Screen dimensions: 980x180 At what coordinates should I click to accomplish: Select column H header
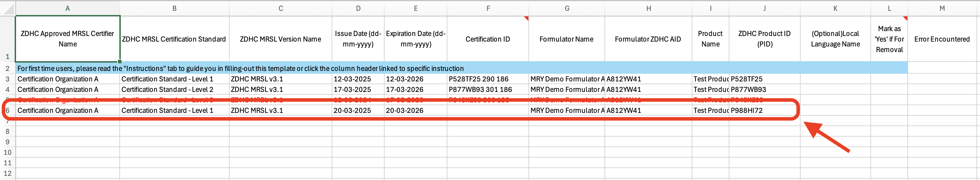(648, 8)
